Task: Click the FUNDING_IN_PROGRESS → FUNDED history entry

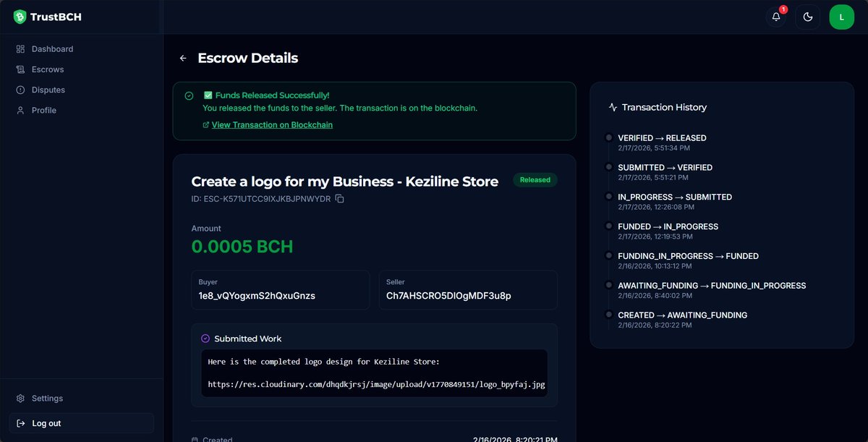Action: coord(688,257)
